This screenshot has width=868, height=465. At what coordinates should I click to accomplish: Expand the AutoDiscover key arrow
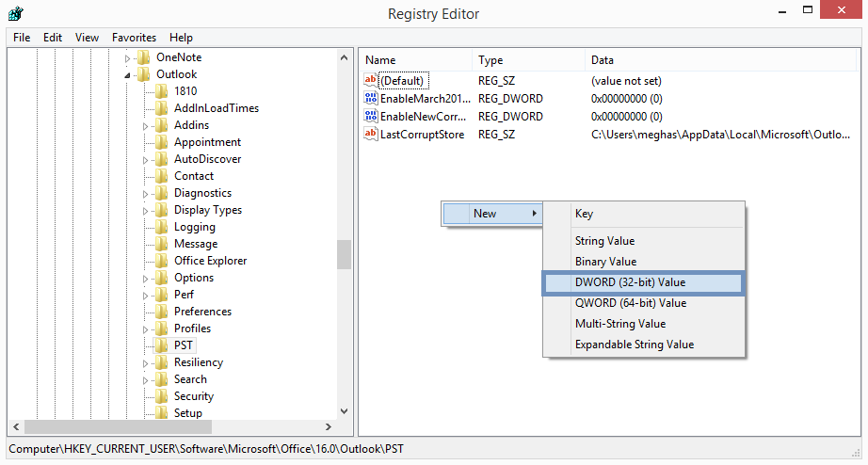coord(145,160)
